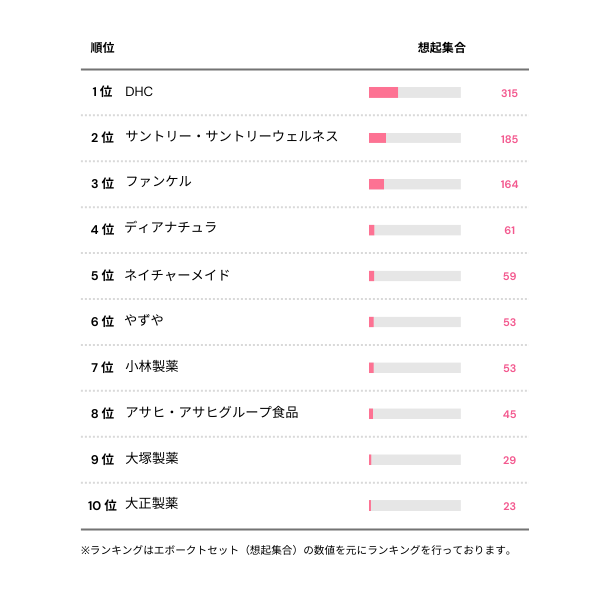Click the value 23 for 大正製薬
This screenshot has width=600, height=600.
point(509,506)
